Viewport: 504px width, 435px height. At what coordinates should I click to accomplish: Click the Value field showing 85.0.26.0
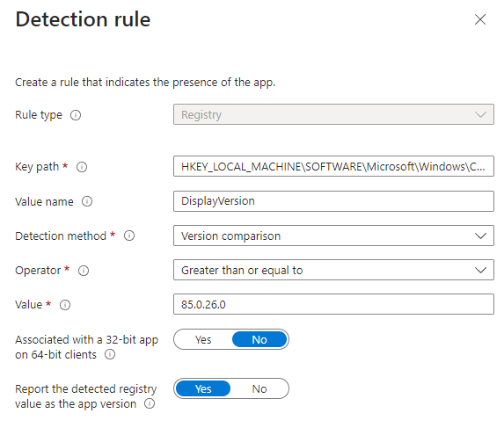pos(333,304)
